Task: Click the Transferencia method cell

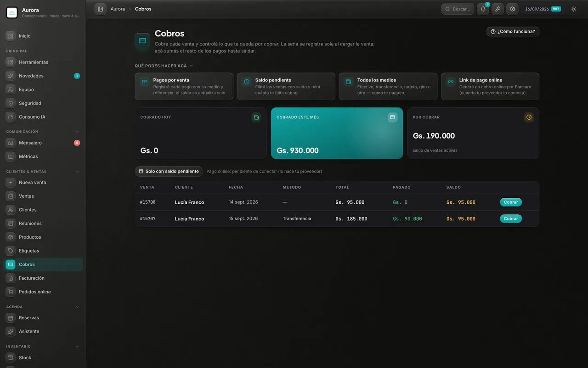Action: [x=297, y=219]
